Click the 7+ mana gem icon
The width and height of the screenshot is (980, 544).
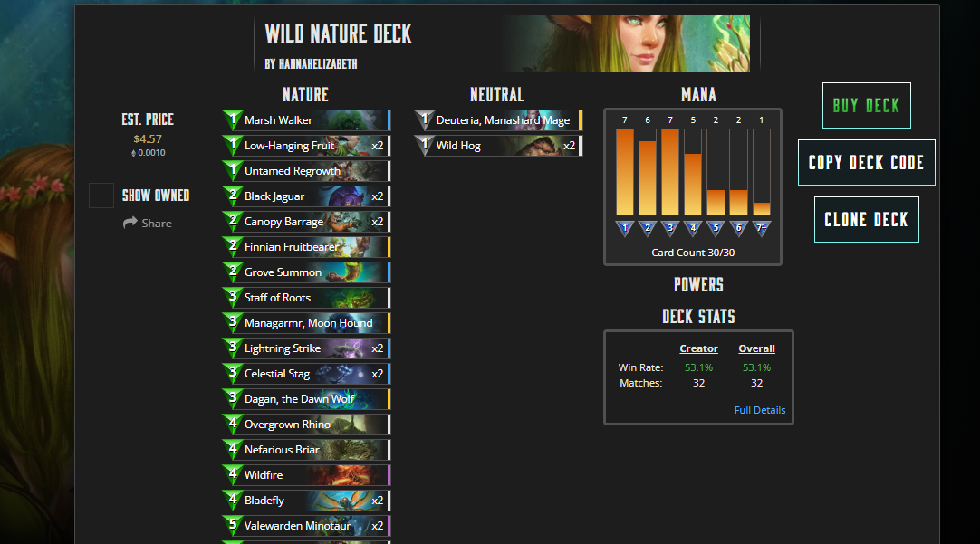click(x=761, y=229)
